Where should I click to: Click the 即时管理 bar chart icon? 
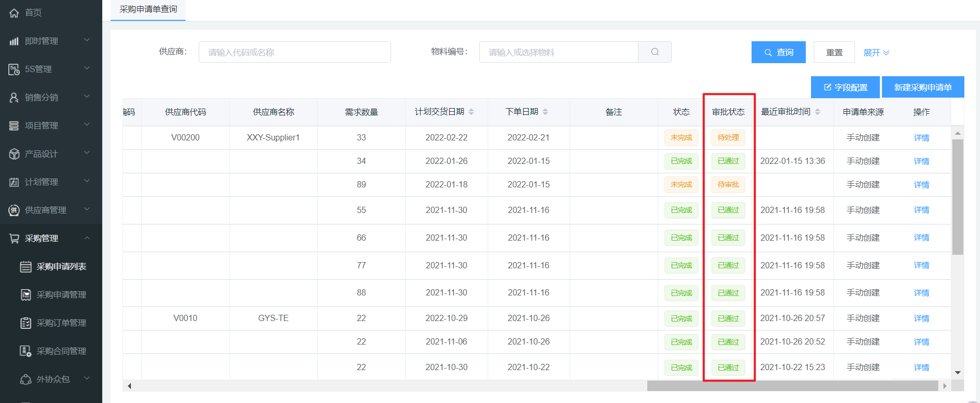tap(14, 41)
